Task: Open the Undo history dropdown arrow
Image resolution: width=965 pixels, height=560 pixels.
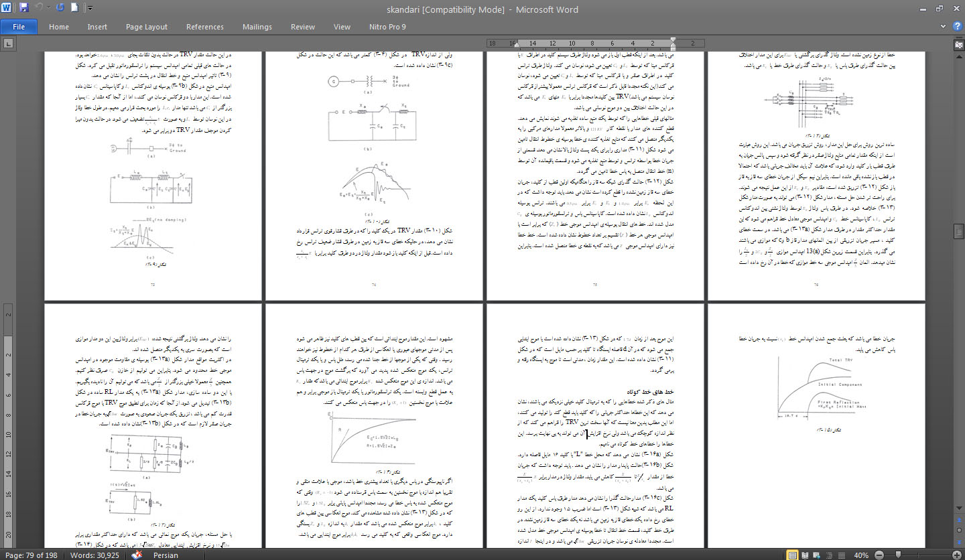Action: (x=48, y=8)
